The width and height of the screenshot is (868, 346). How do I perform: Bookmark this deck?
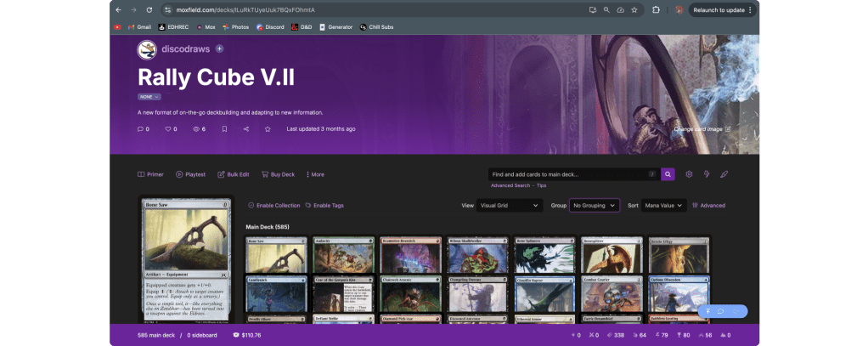[224, 129]
